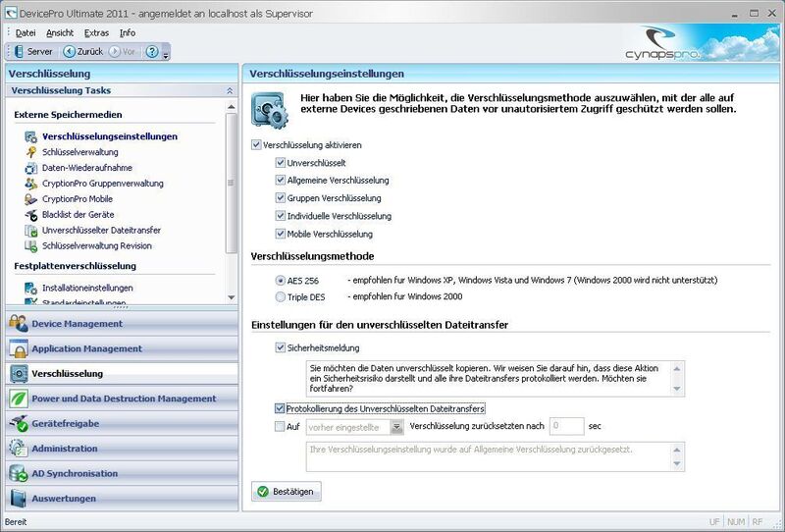Click the Bestätigen button
This screenshot has width=785, height=532.
(x=287, y=492)
